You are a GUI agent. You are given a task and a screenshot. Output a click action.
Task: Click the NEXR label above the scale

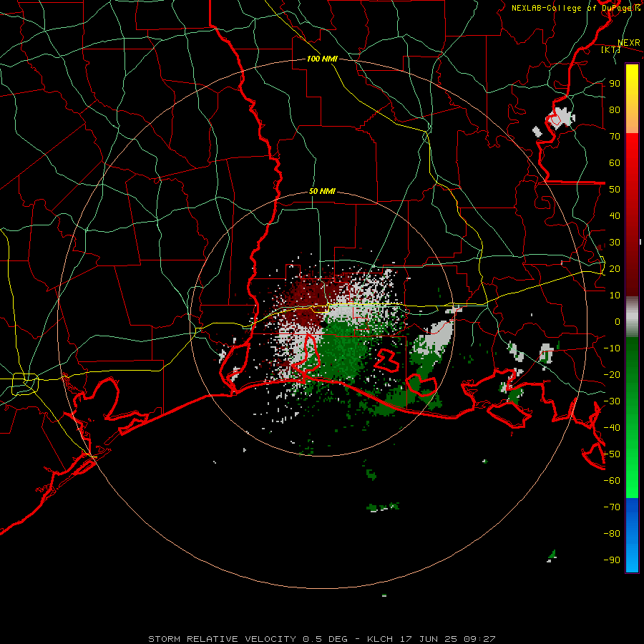[x=629, y=43]
